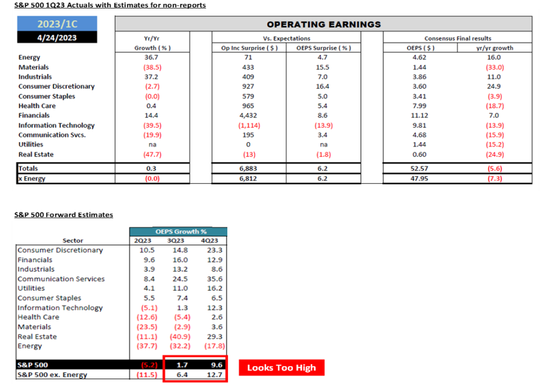Click Health Care OEPS ($) value 7.99
The height and width of the screenshot is (392, 549).
coord(419,106)
